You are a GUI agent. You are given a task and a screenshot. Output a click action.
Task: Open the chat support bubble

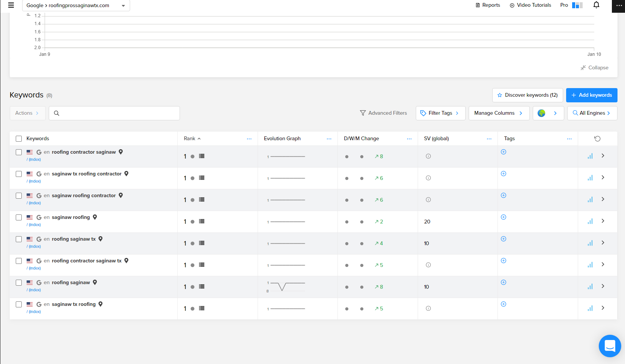tap(610, 346)
